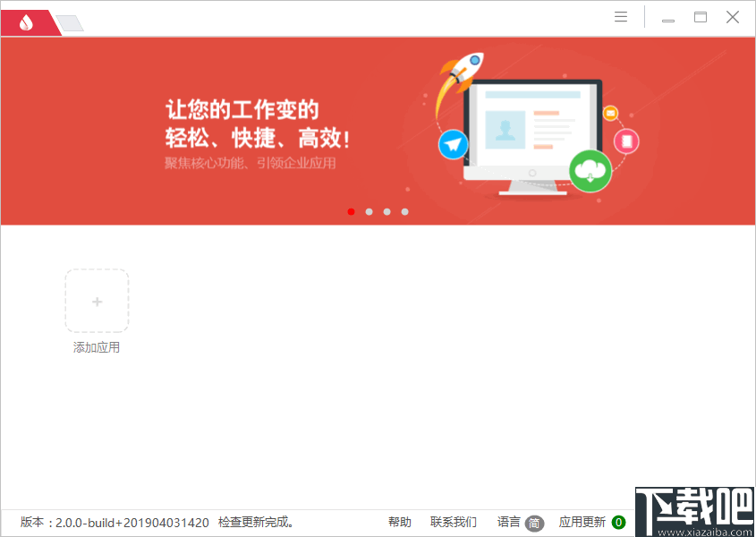Select the active red carousel indicator
The width and height of the screenshot is (756, 537).
[351, 211]
